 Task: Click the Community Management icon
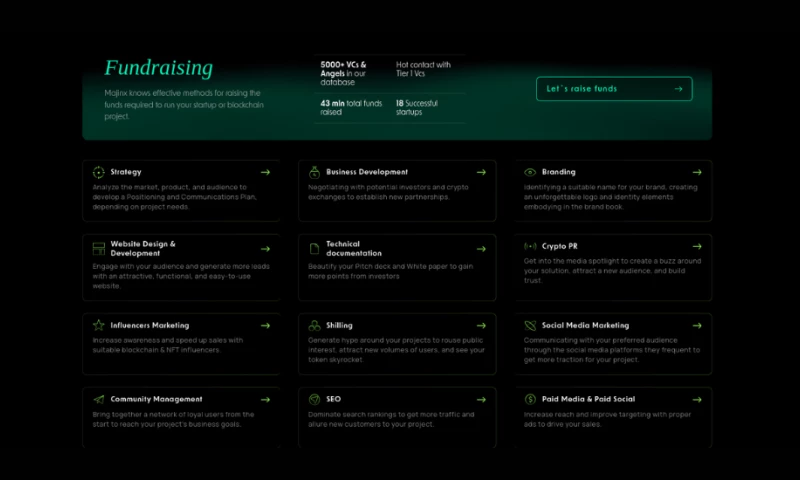click(98, 399)
